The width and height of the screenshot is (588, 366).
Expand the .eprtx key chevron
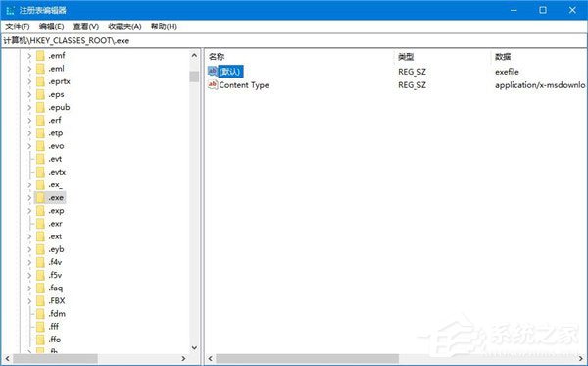coord(29,81)
